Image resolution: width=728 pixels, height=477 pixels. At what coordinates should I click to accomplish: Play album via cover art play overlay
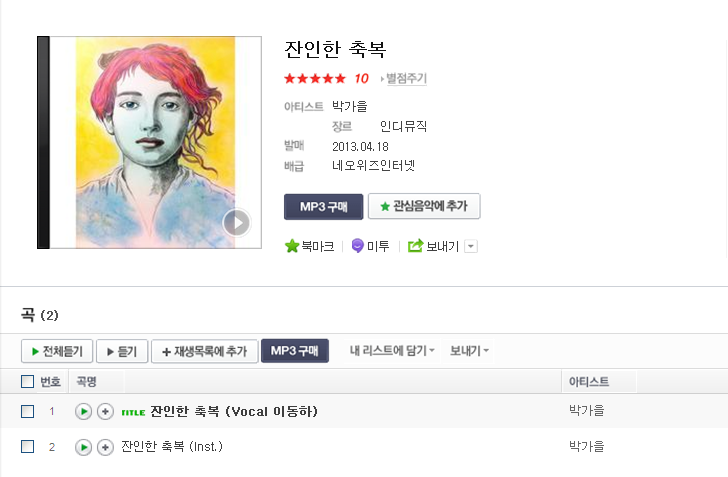point(236,223)
